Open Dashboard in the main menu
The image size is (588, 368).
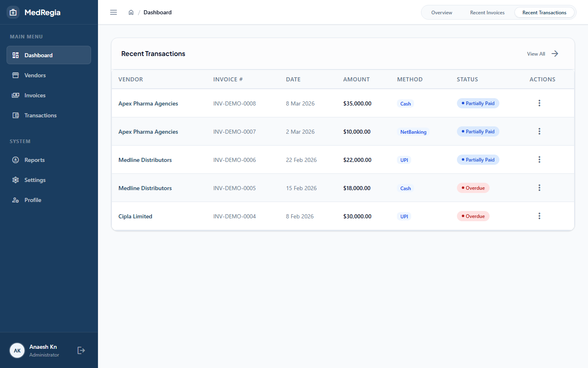click(49, 55)
